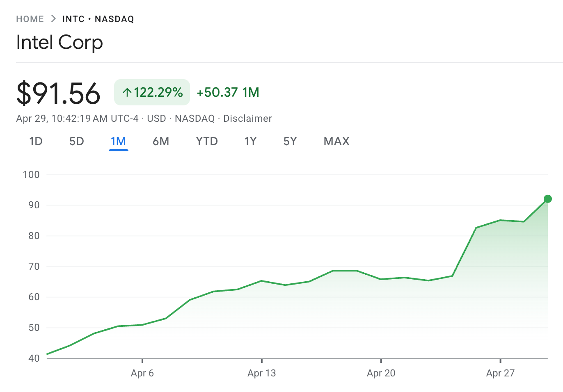This screenshot has width=563, height=392.
Task: Select the 5D range tab
Action: point(77,141)
